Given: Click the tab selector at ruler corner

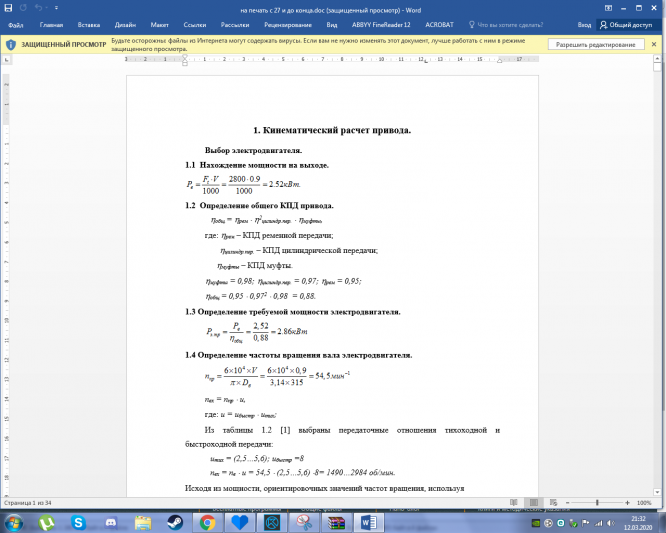Looking at the screenshot, I should click(6, 60).
